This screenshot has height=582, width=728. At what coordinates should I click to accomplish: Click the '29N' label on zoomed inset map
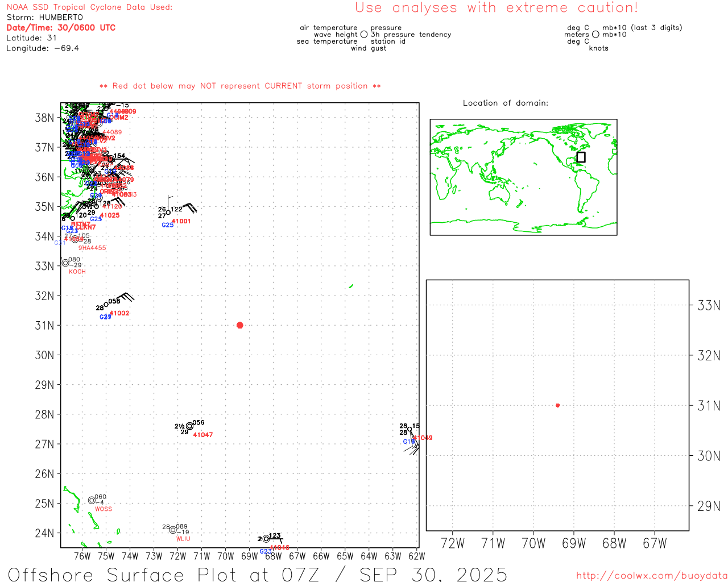click(709, 506)
